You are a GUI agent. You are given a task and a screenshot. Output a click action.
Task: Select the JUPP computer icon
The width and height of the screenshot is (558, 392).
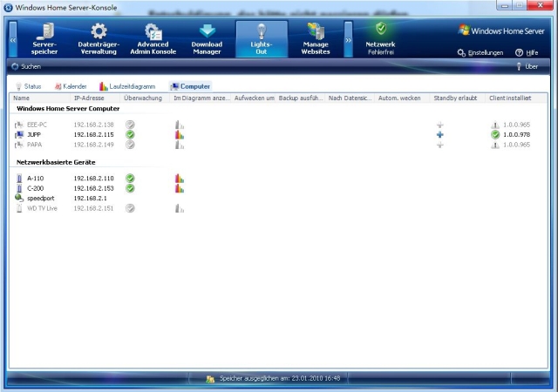pyautogui.click(x=19, y=135)
